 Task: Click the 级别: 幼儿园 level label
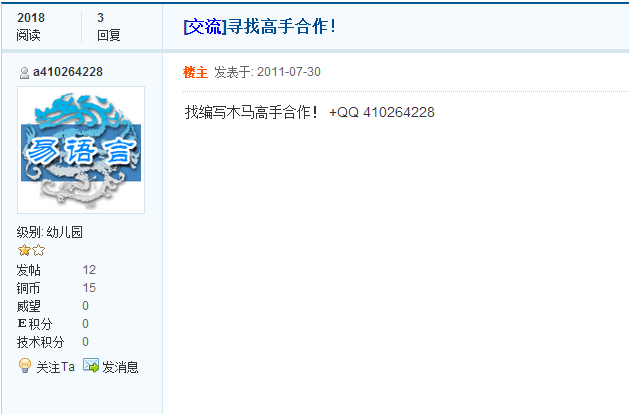pos(50,232)
